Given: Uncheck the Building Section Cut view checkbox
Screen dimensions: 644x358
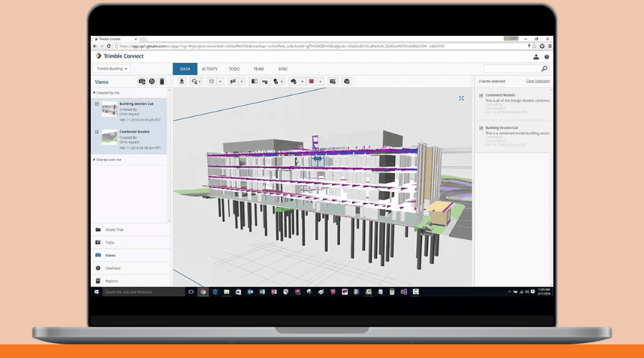Looking at the screenshot, I should tap(97, 104).
